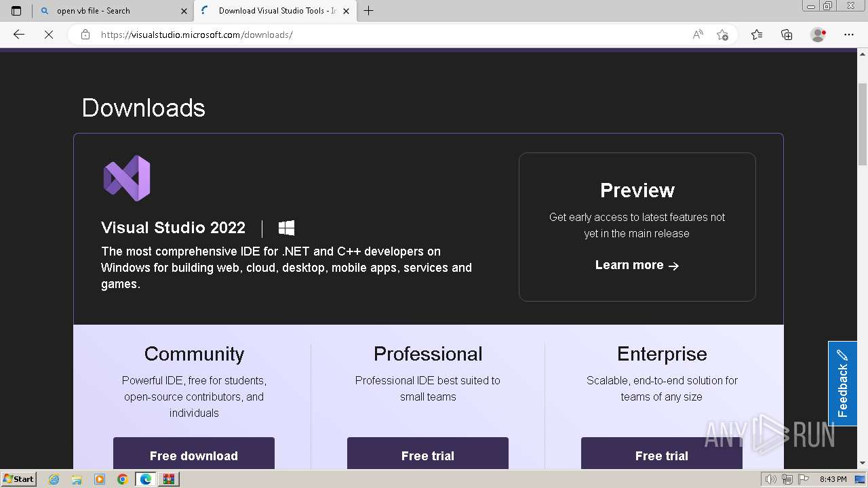This screenshot has width=868, height=488.
Task: Launch Internet Explorer from taskbar
Action: (x=54, y=479)
